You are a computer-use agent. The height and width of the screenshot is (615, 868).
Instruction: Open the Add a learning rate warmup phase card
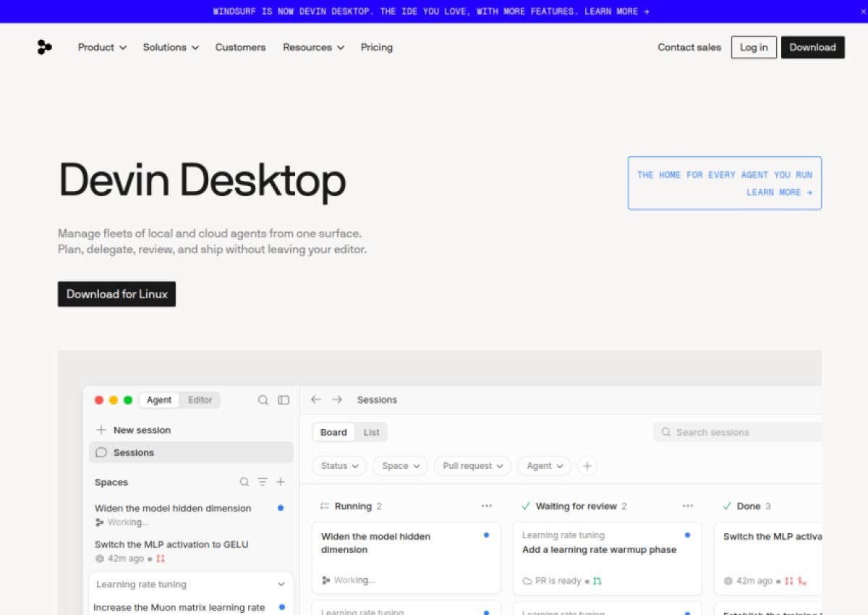pyautogui.click(x=608, y=558)
